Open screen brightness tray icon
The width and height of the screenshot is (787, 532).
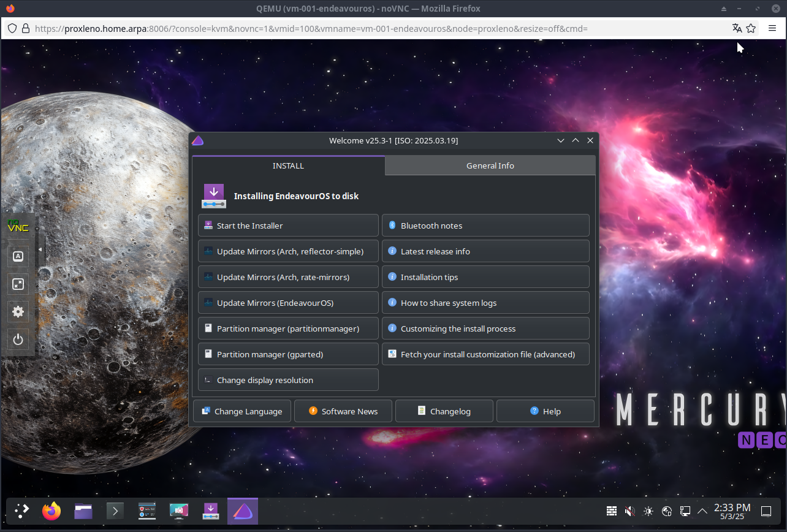[648, 511]
